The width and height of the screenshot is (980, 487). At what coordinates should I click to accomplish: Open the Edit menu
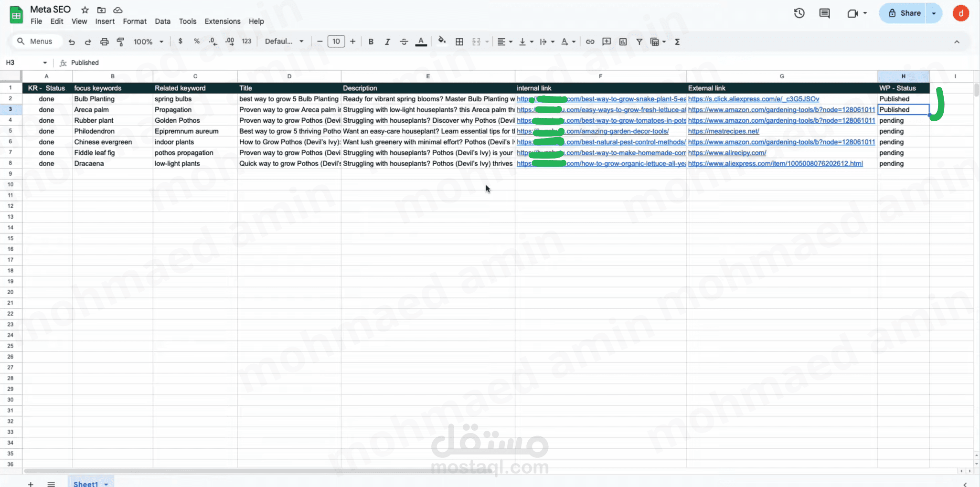(57, 21)
